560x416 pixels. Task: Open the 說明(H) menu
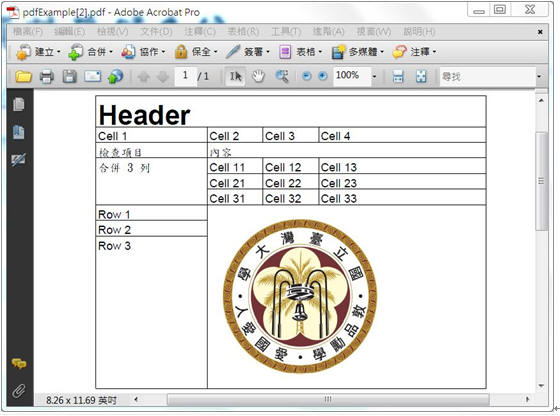click(x=419, y=32)
